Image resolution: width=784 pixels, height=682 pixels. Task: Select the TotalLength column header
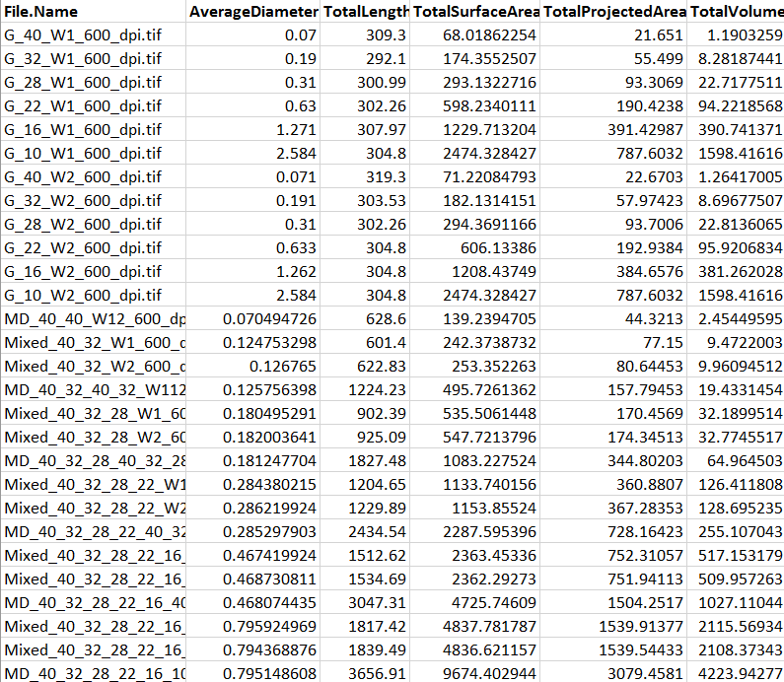point(365,12)
